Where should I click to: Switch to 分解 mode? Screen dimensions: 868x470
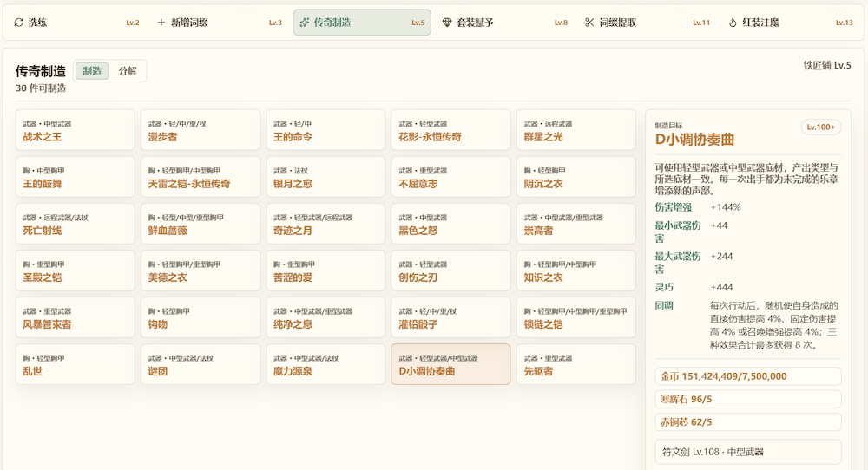[x=128, y=71]
